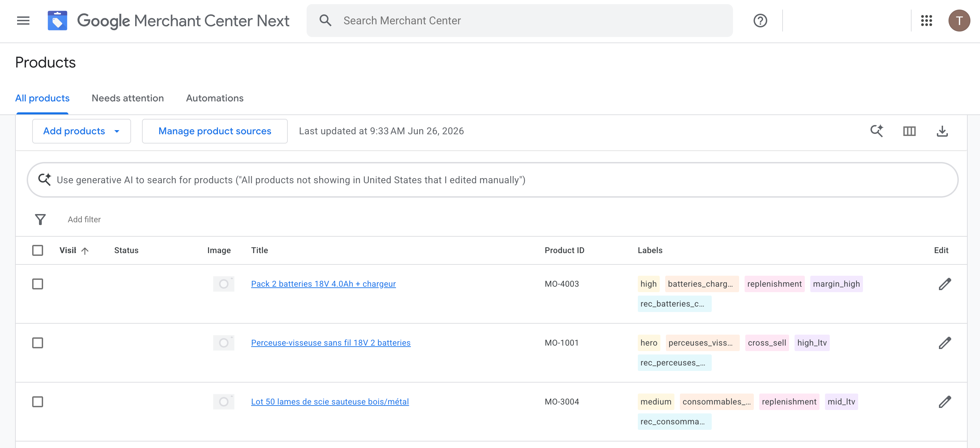Switch to Automations tab
Screen dimensions: 980x448
tap(215, 98)
